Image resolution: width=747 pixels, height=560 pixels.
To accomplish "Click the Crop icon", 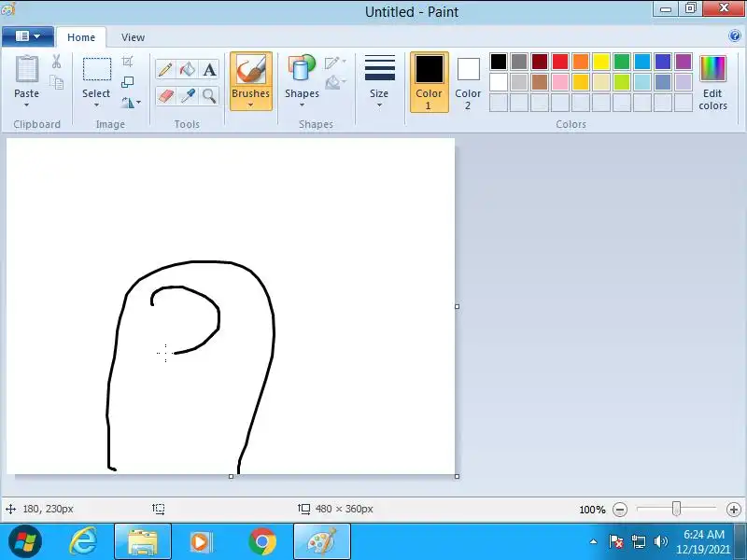I will click(127, 62).
